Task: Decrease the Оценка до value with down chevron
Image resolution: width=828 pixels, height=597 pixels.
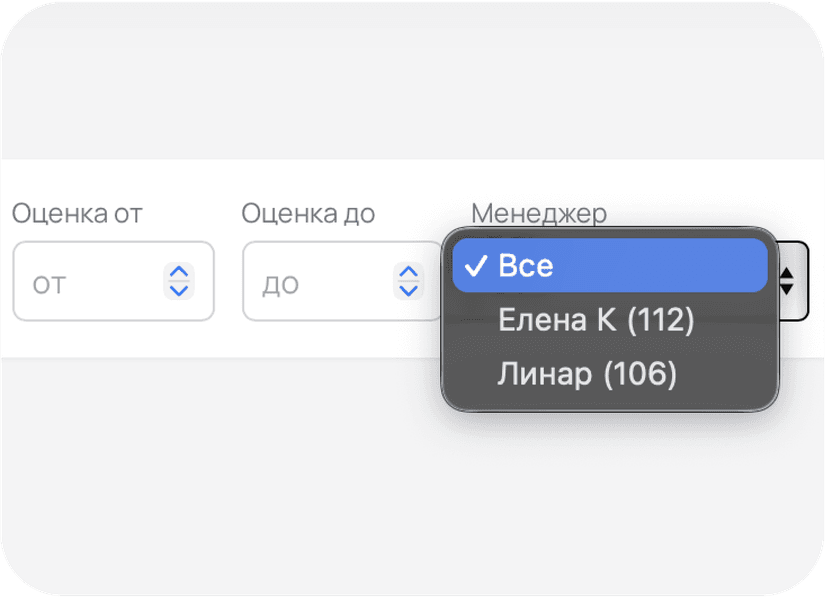Action: (408, 290)
